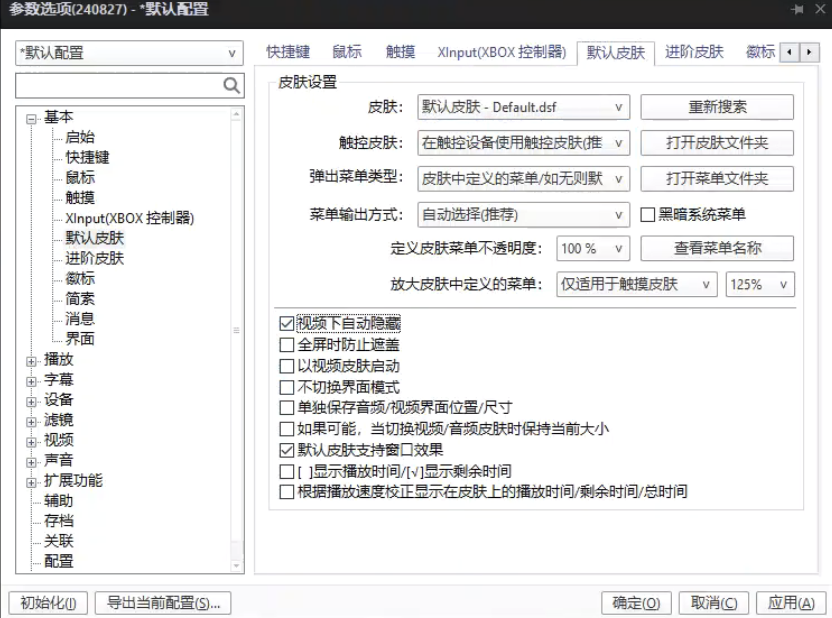
Task: Expand the 字幕 tree node
Action: point(31,381)
